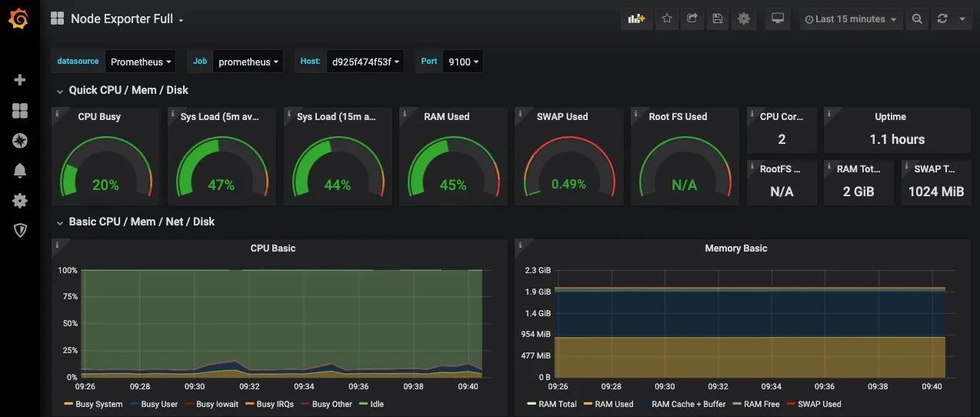Open the refresh interval dropdown arrow
The image size is (980, 417).
[x=962, y=19]
